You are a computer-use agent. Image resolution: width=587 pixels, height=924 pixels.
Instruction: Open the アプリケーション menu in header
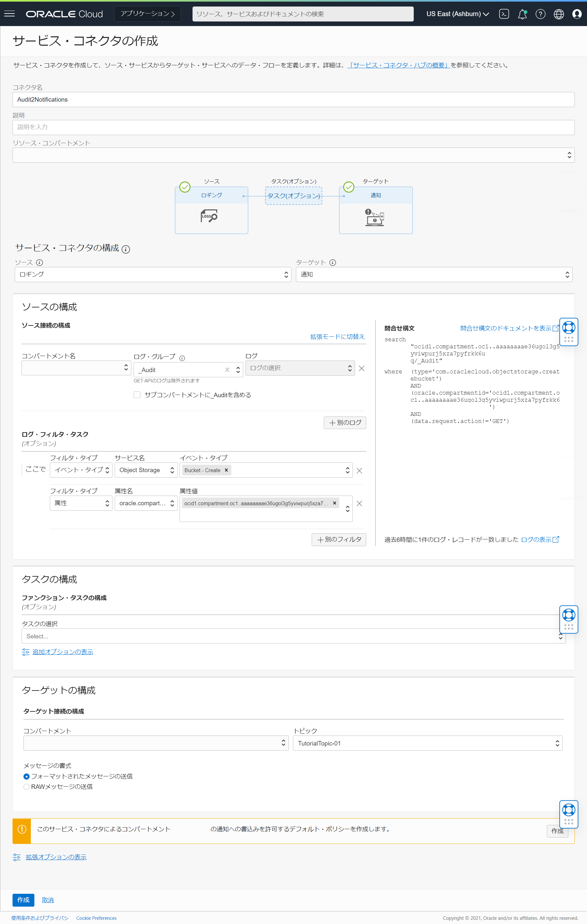pyautogui.click(x=147, y=14)
